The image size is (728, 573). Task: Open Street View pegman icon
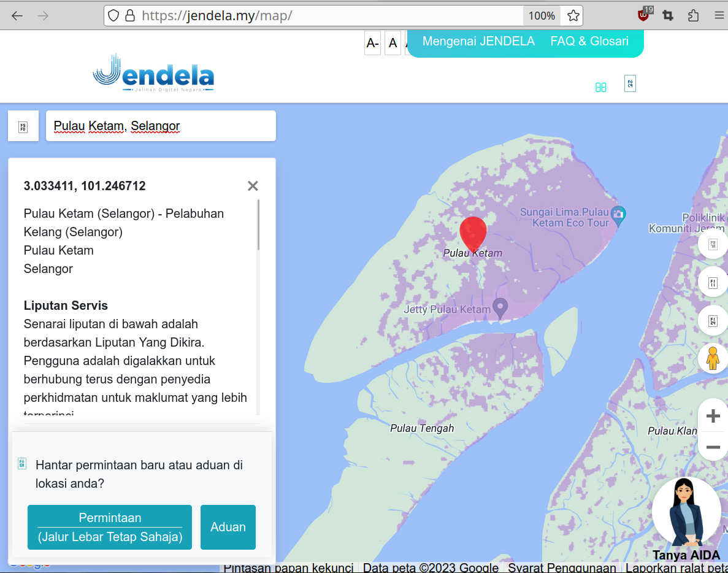pos(713,358)
